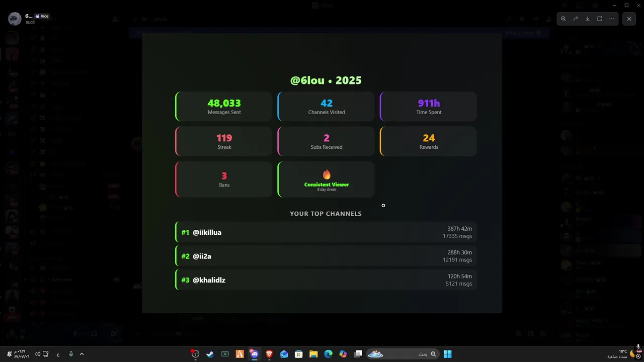Click the microphone tray icon
This screenshot has width=644, height=362.
coord(71,354)
